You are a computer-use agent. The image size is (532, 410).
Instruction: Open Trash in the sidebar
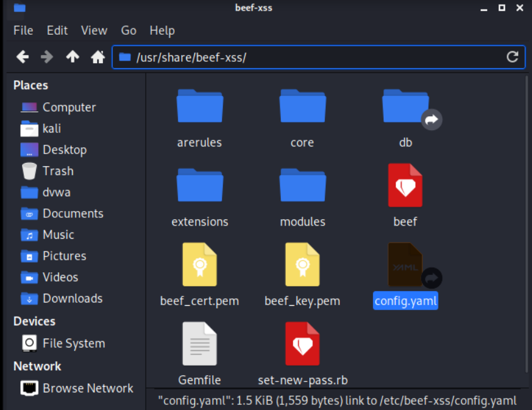coord(47,171)
